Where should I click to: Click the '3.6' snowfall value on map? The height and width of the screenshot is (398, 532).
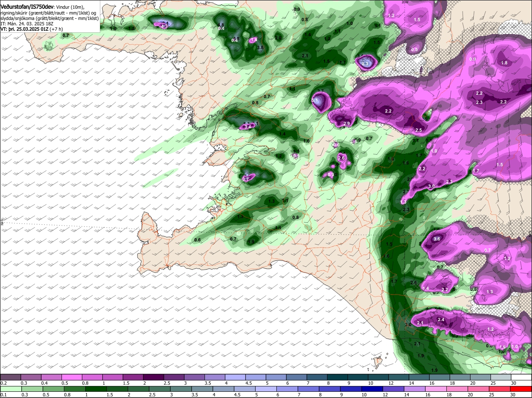coord(436,239)
